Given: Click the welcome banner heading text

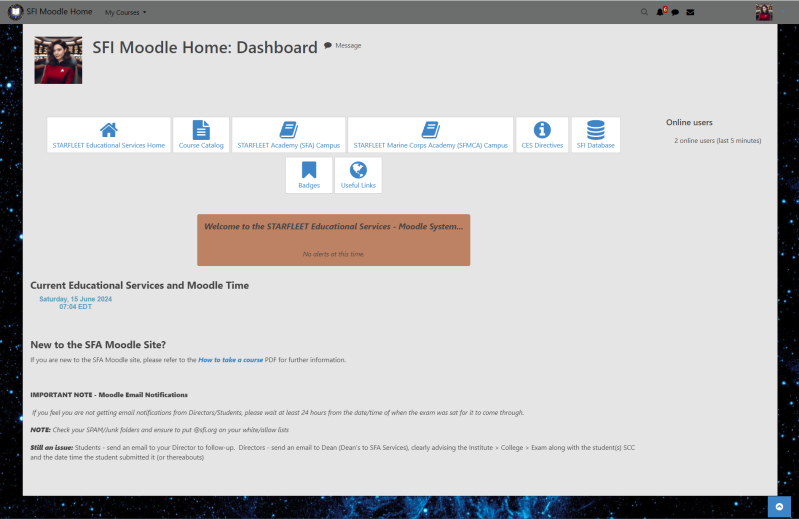Looking at the screenshot, I should 334,227.
